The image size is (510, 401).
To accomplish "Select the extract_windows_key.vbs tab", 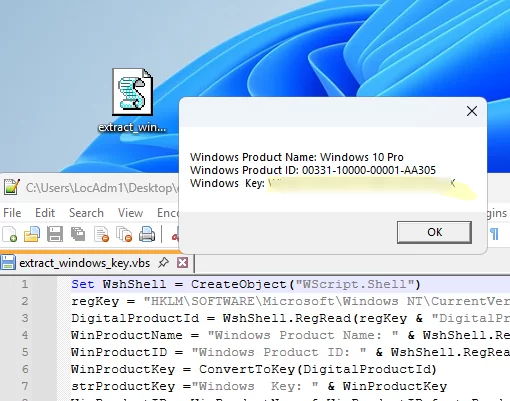I will point(85,263).
